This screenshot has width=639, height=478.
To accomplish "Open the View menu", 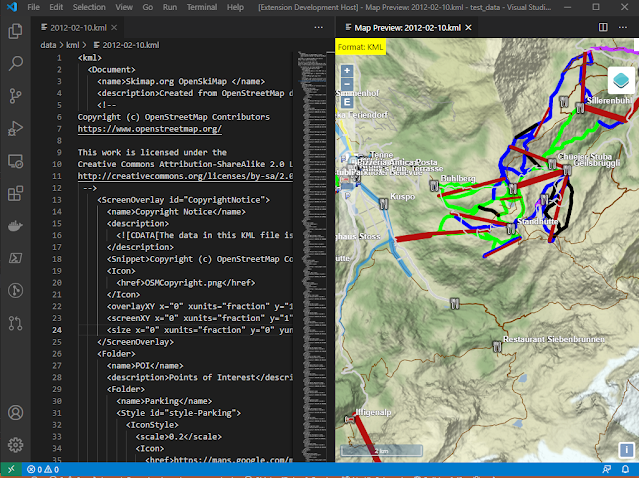I will point(124,7).
